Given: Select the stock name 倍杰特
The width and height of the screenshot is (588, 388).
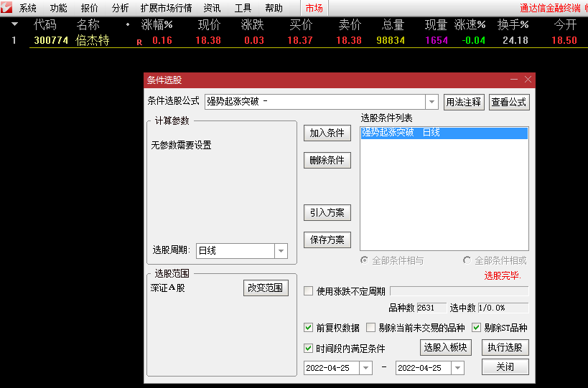Looking at the screenshot, I should click(x=92, y=40).
